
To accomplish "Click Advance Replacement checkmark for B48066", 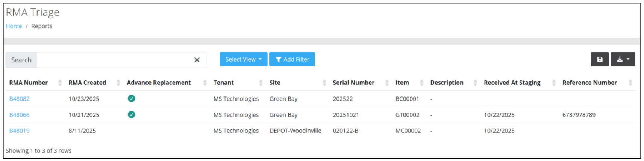I will point(131,114).
